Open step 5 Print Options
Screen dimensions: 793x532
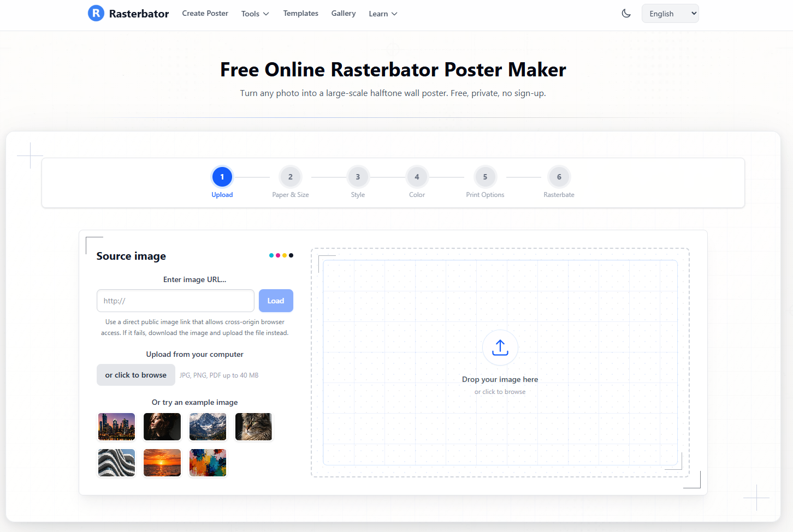[485, 177]
